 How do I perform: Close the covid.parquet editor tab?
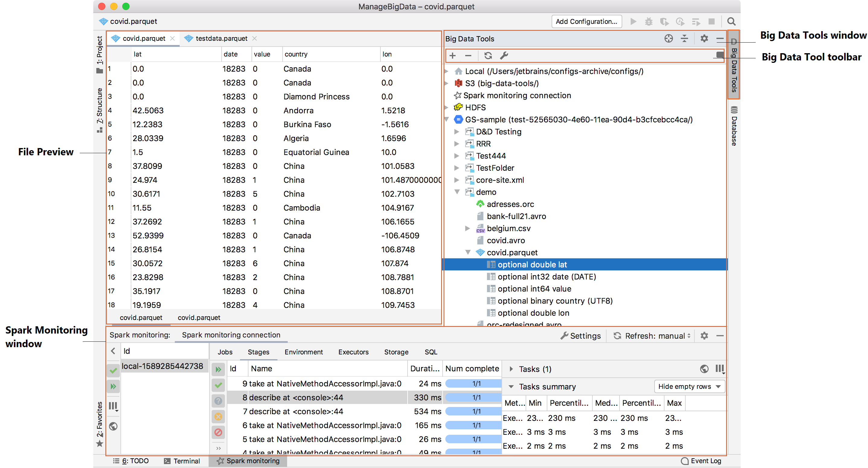point(172,38)
